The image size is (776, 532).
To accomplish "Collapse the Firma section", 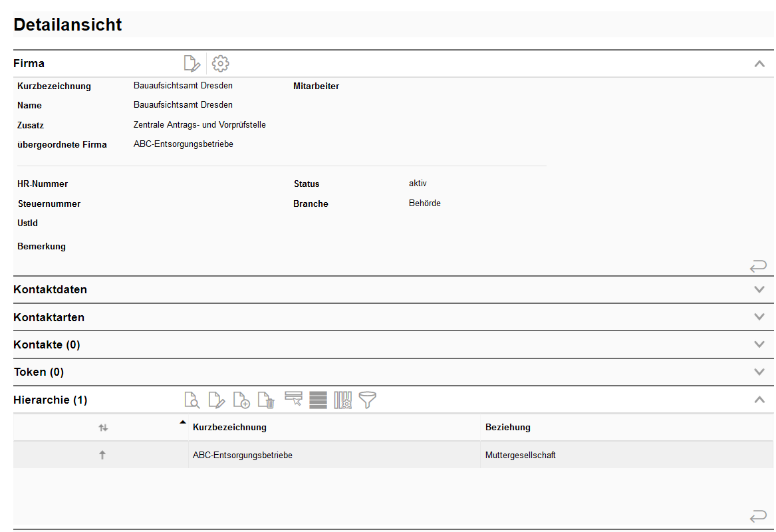I will pyautogui.click(x=759, y=64).
